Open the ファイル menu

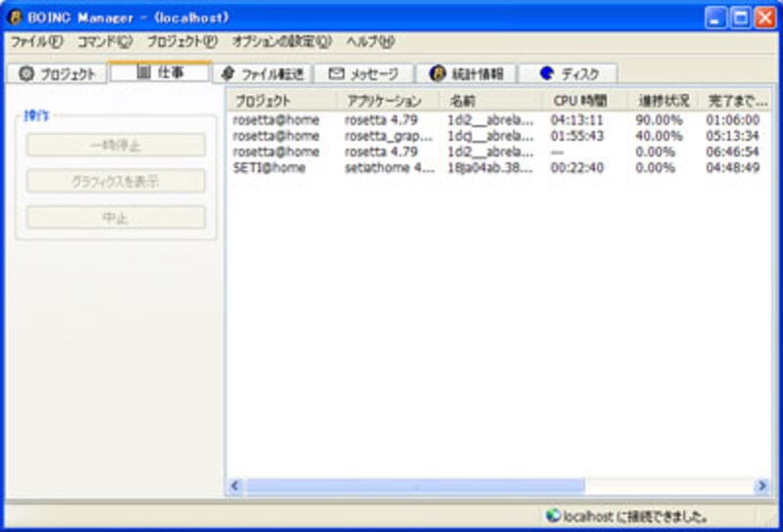37,41
